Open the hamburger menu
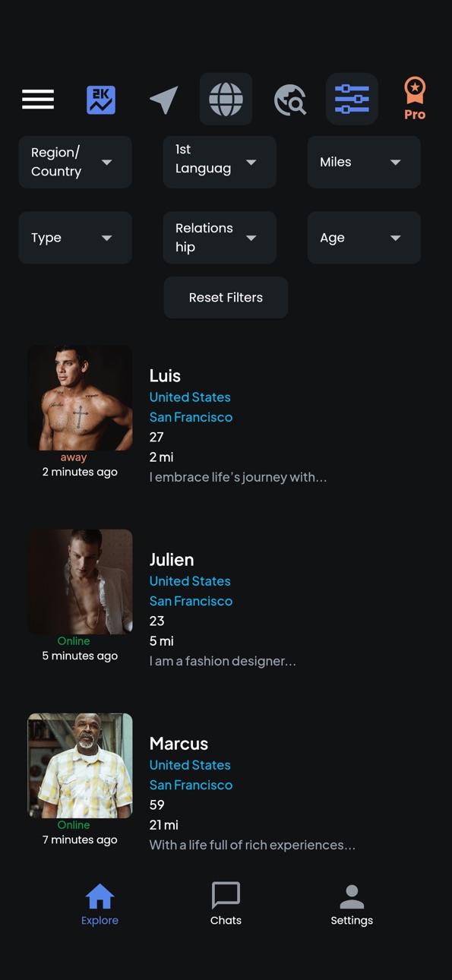 click(x=38, y=100)
